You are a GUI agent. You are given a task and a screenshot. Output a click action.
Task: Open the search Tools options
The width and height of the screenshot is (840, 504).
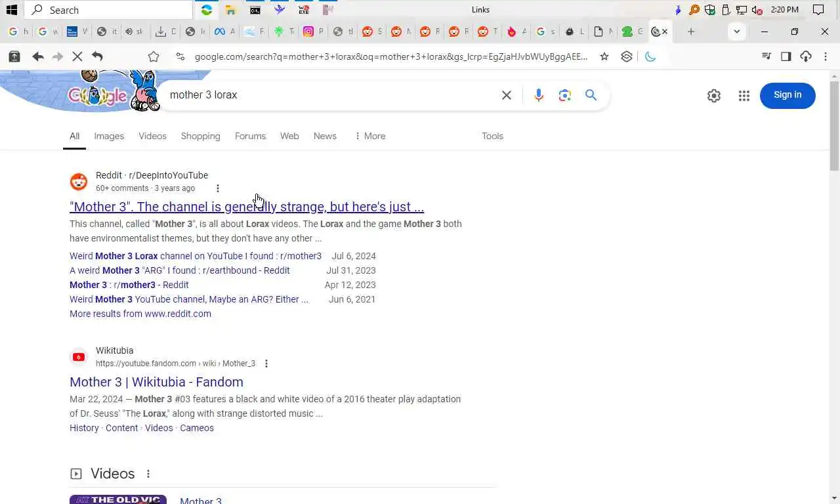tap(492, 136)
